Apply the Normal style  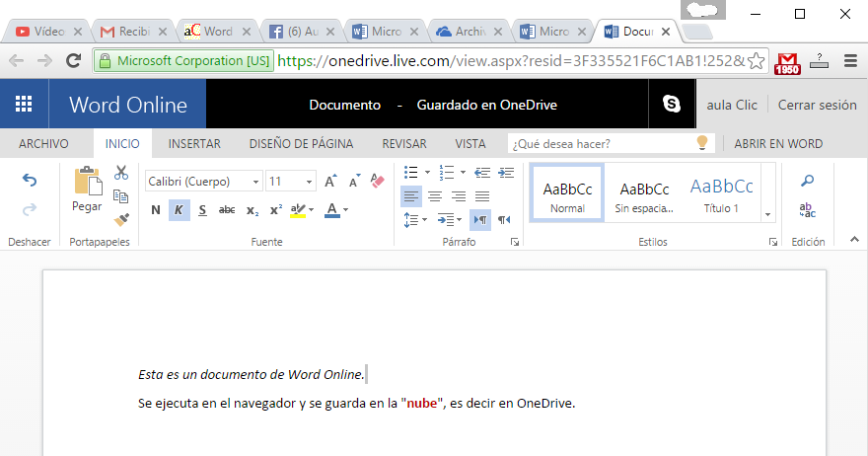567,193
